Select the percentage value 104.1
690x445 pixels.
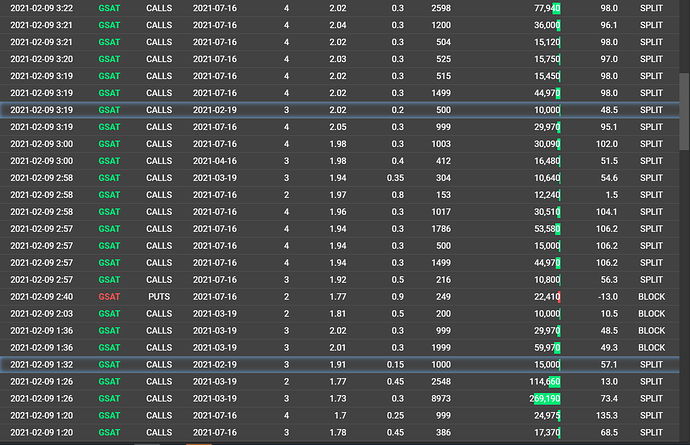point(607,212)
